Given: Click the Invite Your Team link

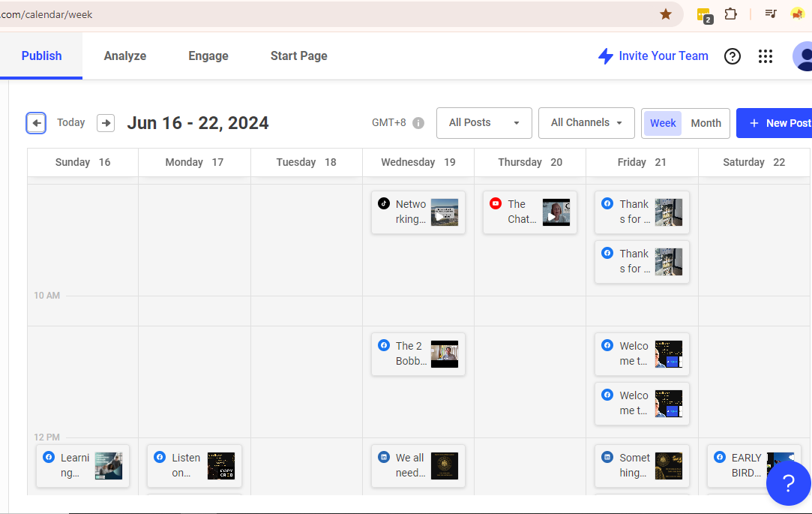Looking at the screenshot, I should (653, 56).
